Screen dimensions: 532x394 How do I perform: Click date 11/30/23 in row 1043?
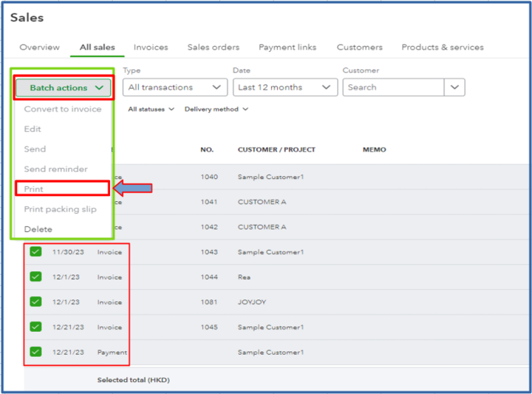point(68,252)
